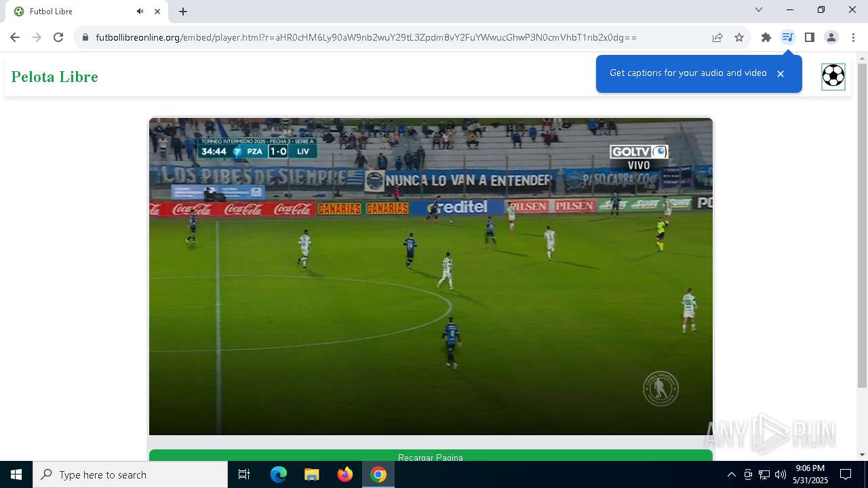
Task: Open the Windows Start menu
Action: tap(16, 474)
